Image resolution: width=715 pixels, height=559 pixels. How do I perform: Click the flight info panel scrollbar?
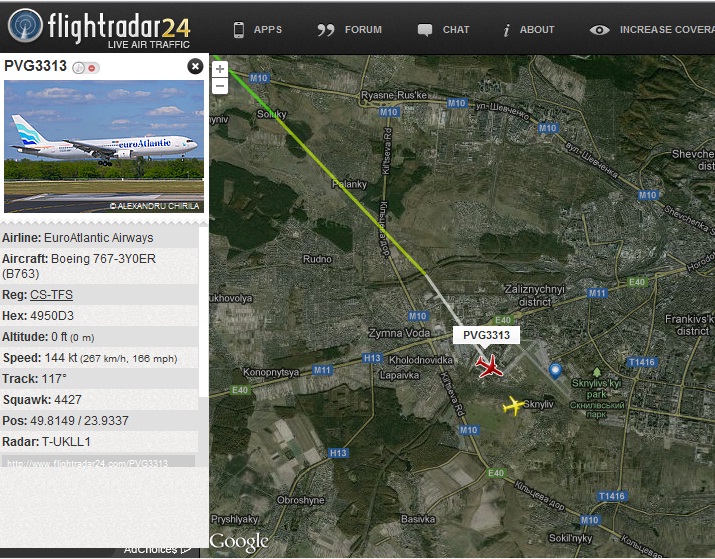click(x=203, y=311)
